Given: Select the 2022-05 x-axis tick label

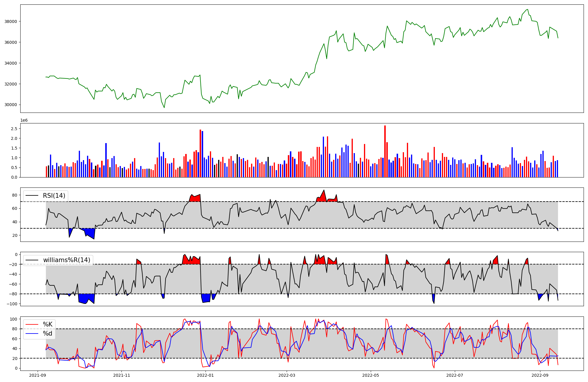Looking at the screenshot, I should (x=371, y=375).
